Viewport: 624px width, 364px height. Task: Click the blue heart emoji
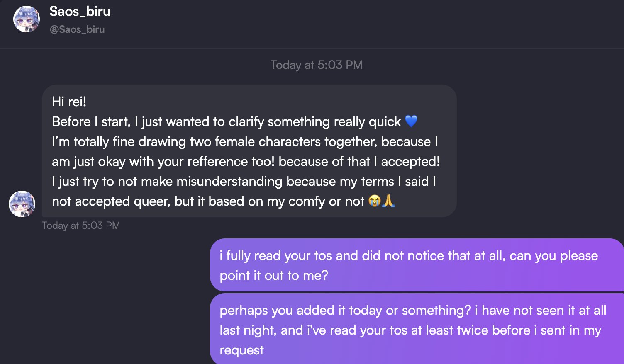(411, 121)
